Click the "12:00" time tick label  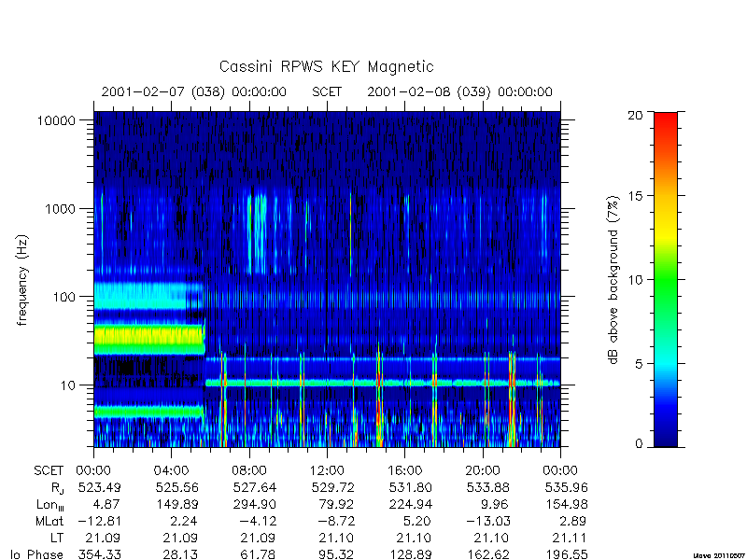point(327,471)
